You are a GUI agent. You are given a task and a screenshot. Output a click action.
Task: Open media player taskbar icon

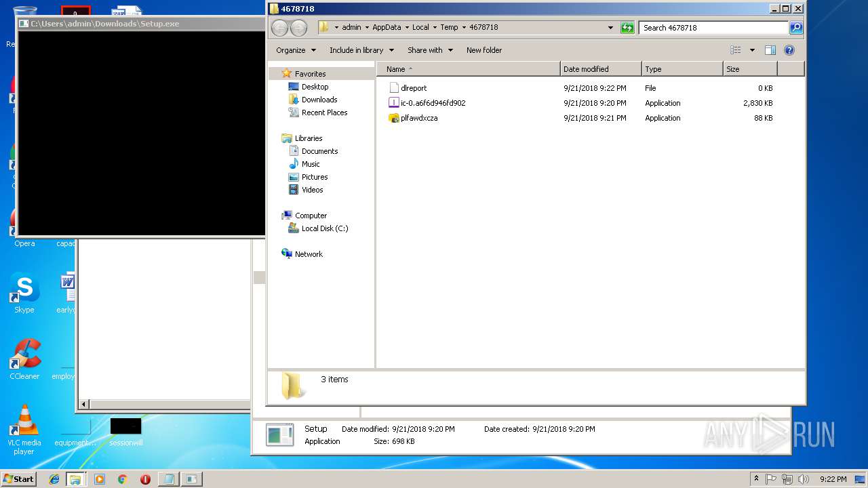(x=100, y=479)
